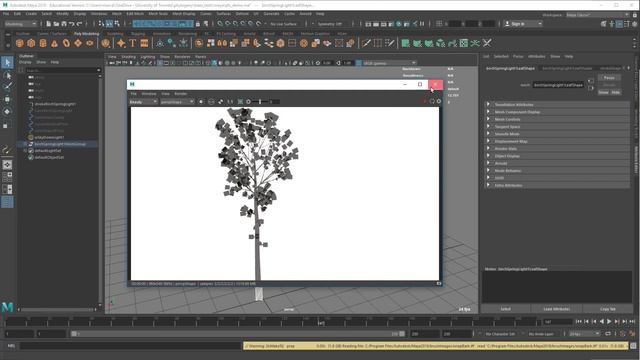
Task: Open the Lighting menu in viewport panel
Action: (x=148, y=56)
